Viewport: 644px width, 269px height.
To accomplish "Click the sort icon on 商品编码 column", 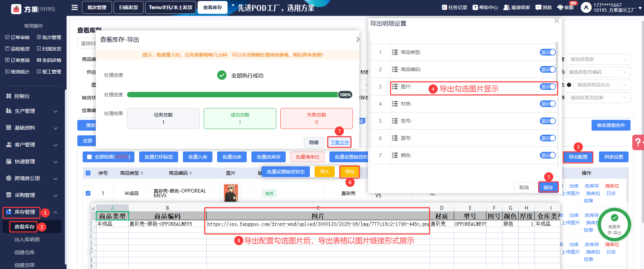I will [x=191, y=173].
